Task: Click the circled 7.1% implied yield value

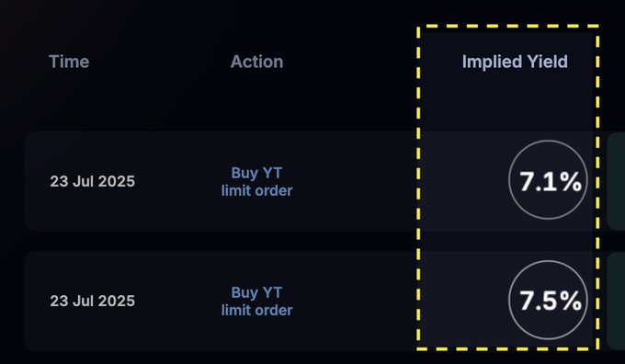Action: click(548, 180)
